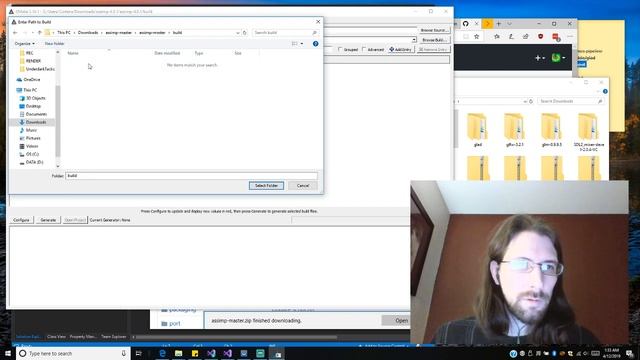Go back in the folder dialog

pos(15,33)
